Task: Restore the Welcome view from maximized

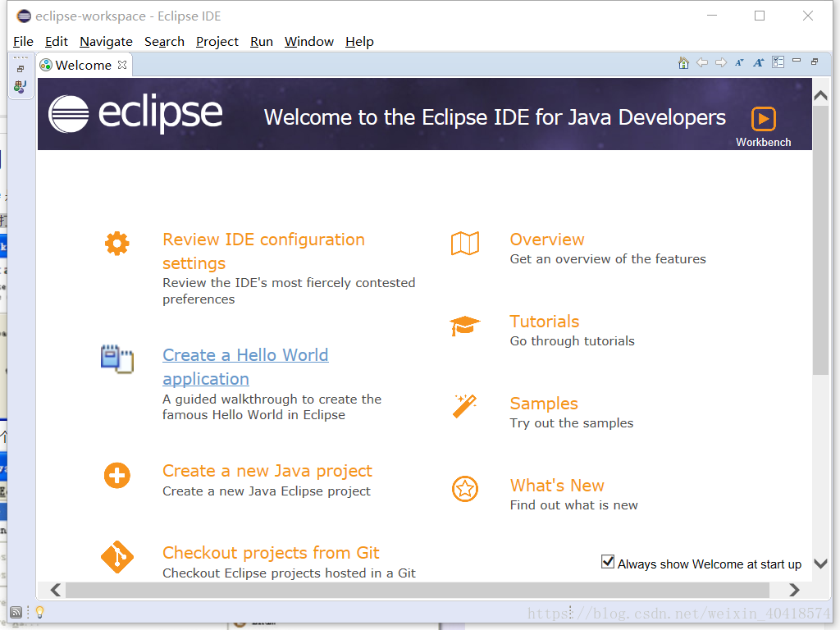Action: pos(815,62)
